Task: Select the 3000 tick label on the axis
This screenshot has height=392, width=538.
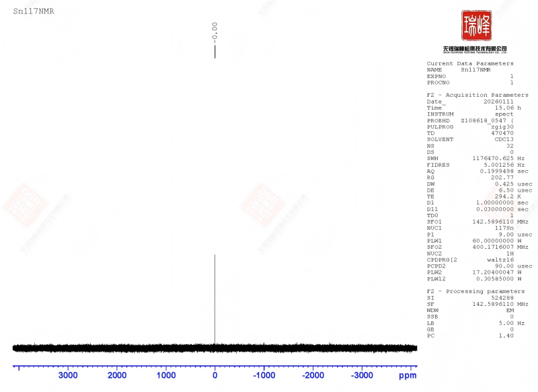Action: (x=68, y=375)
